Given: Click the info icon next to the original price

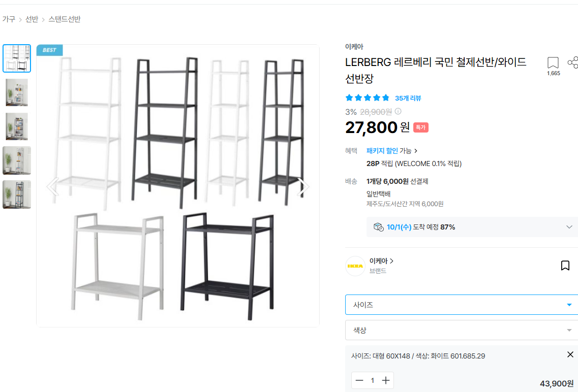Looking at the screenshot, I should pyautogui.click(x=398, y=111).
